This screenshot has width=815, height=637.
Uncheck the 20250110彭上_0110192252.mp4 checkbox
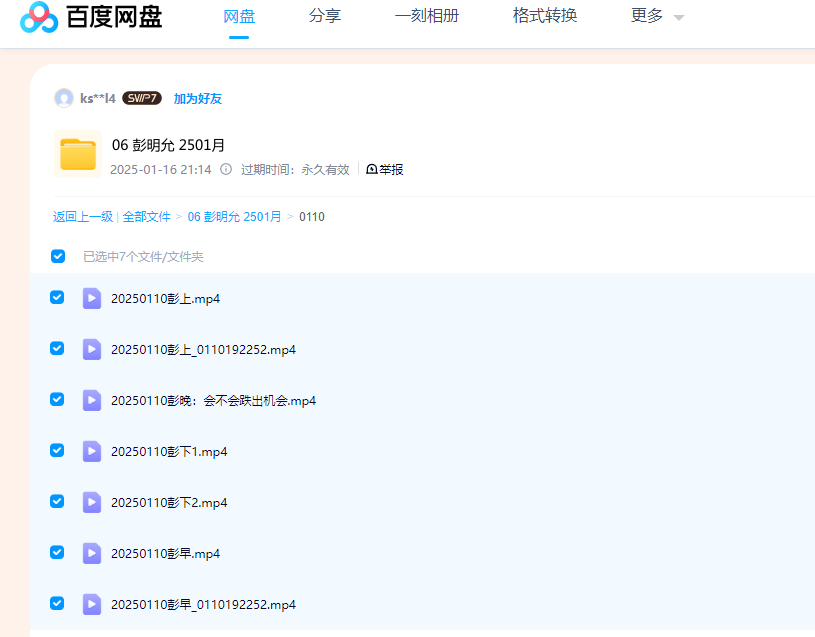pyautogui.click(x=57, y=348)
